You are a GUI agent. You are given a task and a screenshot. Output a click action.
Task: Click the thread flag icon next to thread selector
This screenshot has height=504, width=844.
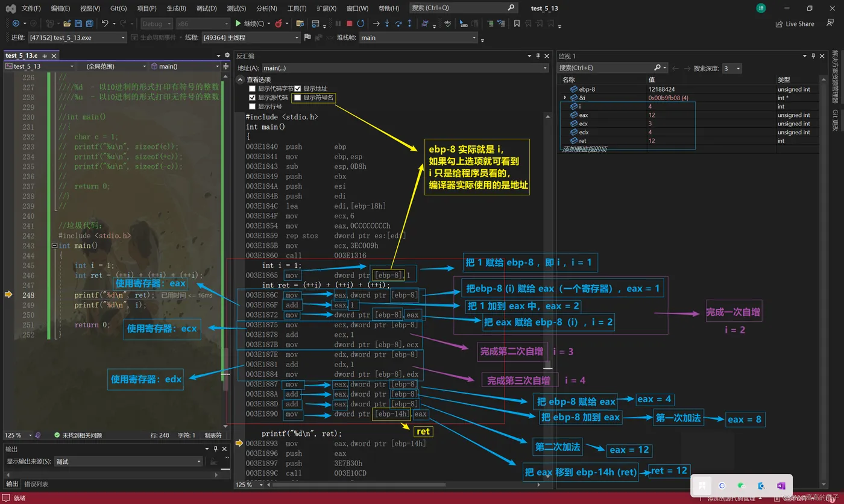click(x=307, y=37)
